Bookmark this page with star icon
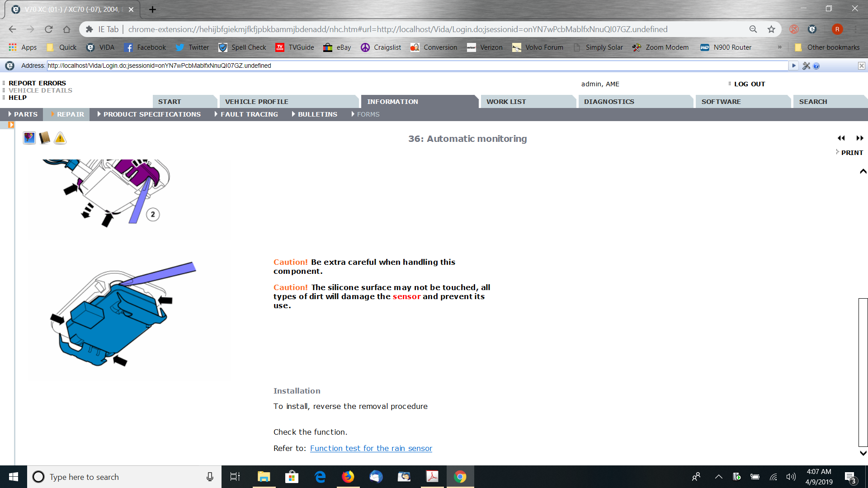 coord(771,29)
